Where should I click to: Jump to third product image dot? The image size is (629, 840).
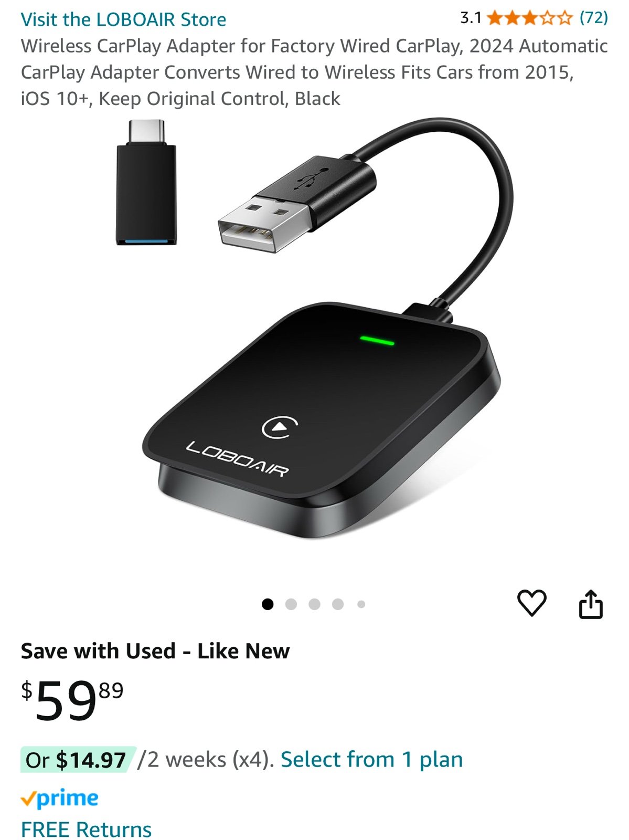[x=314, y=604]
